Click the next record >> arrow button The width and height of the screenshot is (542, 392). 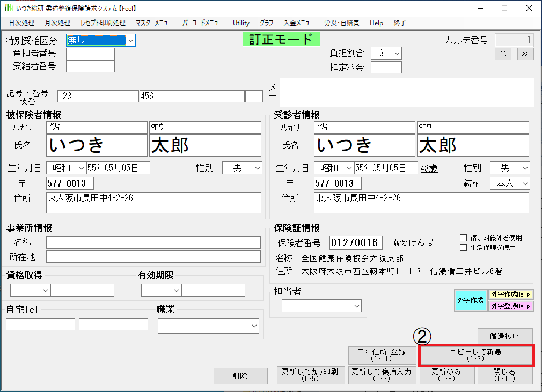pos(525,54)
